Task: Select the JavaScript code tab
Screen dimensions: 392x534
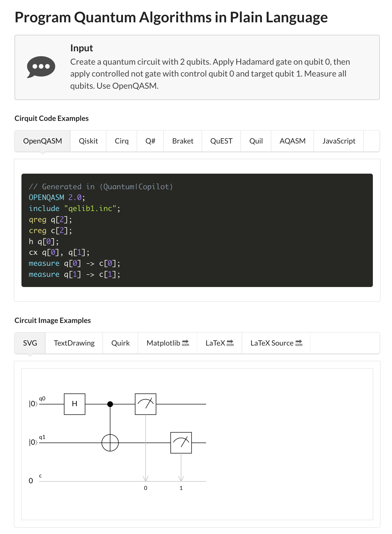Action: (339, 141)
